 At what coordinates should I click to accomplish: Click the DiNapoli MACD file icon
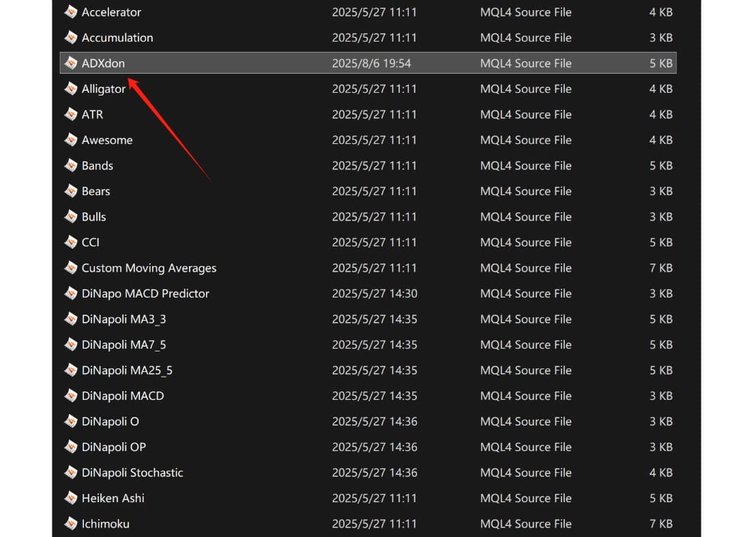[x=71, y=395]
